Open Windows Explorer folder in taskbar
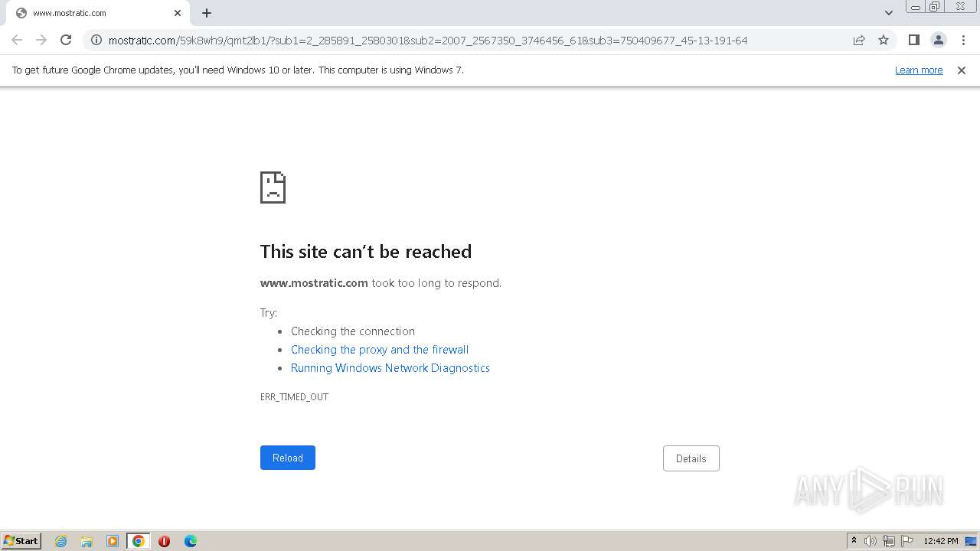 pos(87,541)
